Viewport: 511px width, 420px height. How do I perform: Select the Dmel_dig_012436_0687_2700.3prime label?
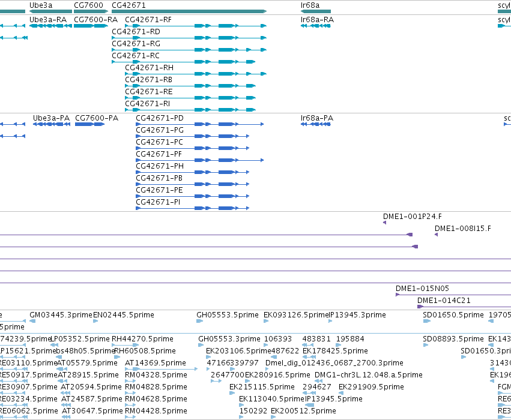(x=334, y=363)
